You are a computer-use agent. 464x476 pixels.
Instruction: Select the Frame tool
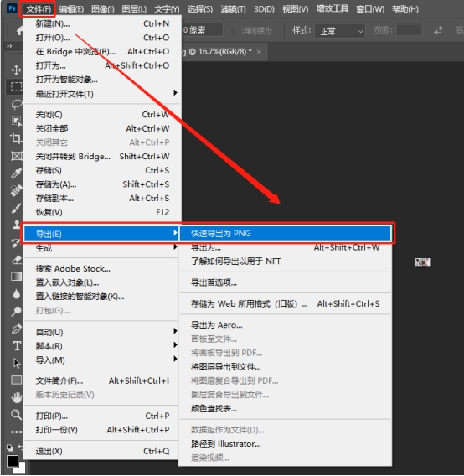point(16,156)
